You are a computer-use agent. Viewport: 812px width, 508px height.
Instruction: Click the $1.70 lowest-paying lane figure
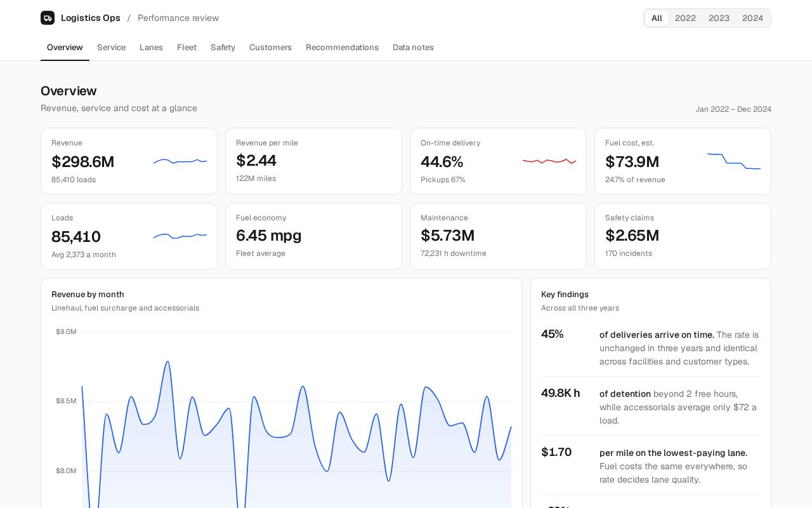tap(556, 452)
